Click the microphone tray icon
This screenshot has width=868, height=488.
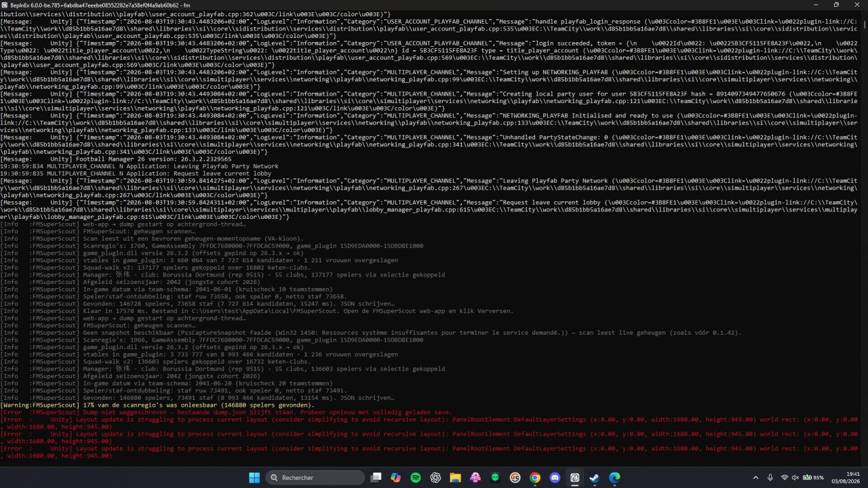point(771,477)
